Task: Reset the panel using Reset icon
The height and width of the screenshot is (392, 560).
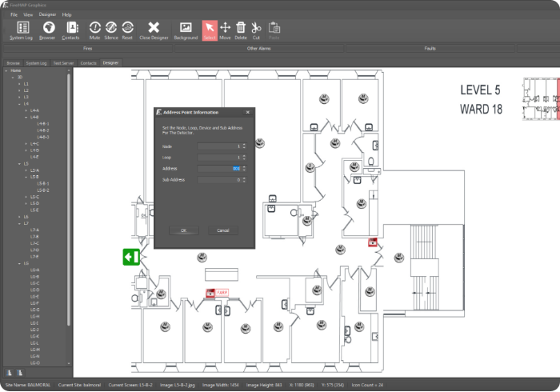Action: point(128,30)
